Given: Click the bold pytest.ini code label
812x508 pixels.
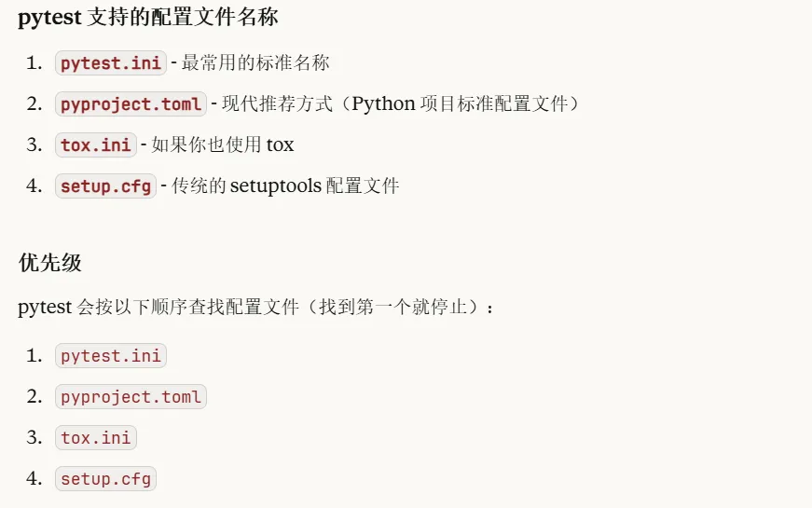Looking at the screenshot, I should pyautogui.click(x=111, y=63).
